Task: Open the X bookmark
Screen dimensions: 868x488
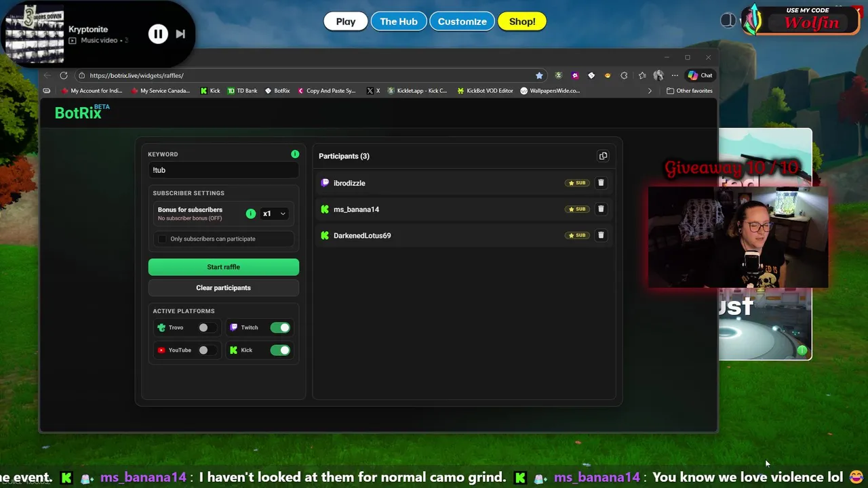Action: coord(373,91)
